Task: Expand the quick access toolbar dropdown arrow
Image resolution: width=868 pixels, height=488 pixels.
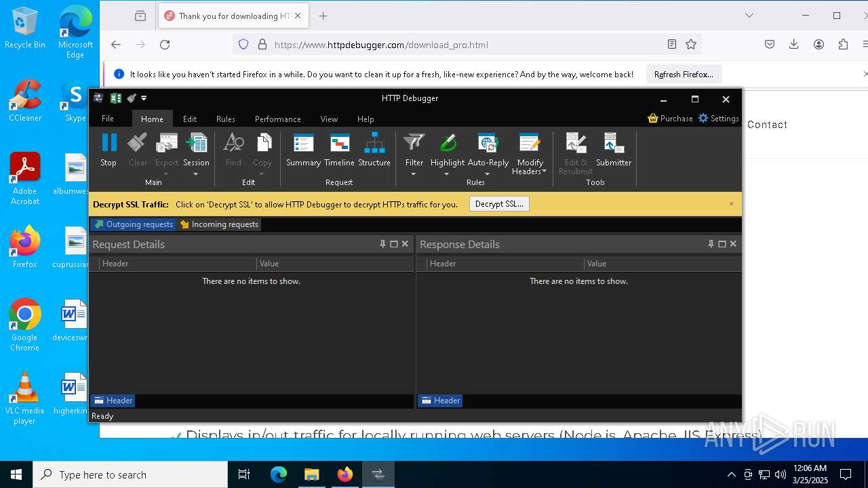Action: 144,98
